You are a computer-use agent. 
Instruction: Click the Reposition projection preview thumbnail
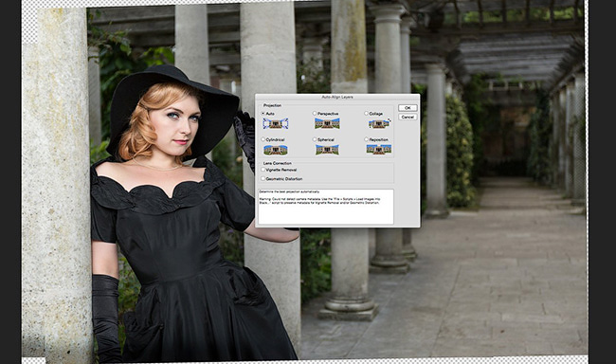coord(379,150)
